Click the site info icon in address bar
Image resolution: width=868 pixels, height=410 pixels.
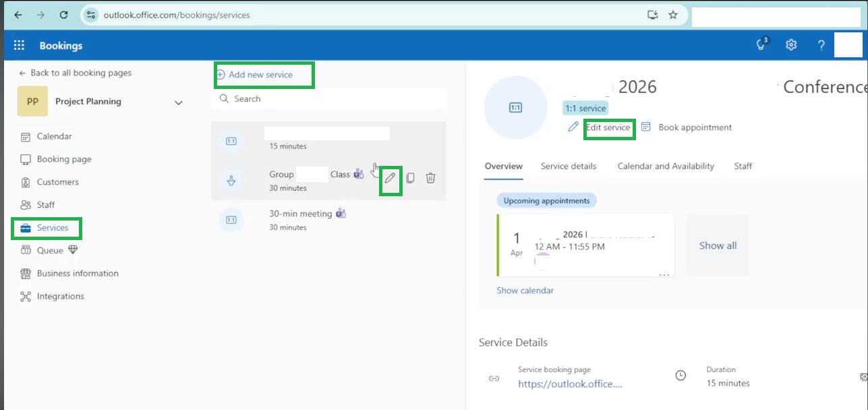(91, 15)
